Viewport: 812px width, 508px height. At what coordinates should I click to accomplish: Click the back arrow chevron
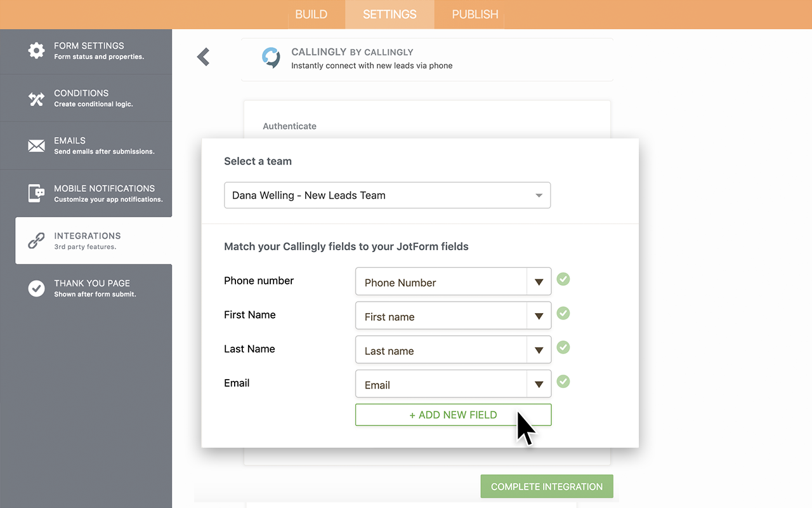pyautogui.click(x=203, y=57)
